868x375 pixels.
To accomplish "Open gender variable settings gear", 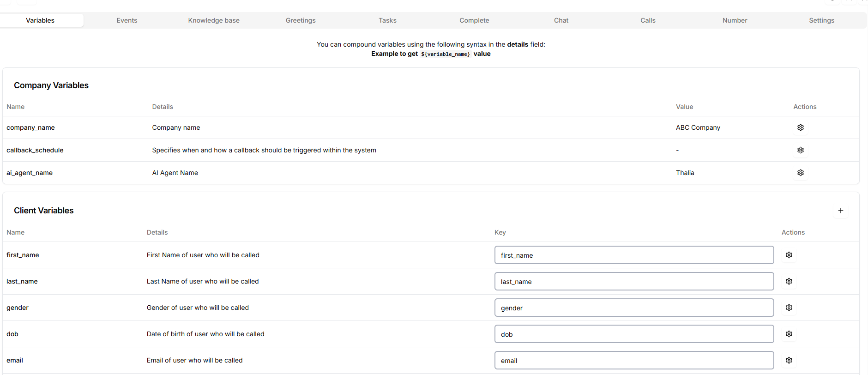I will (789, 308).
